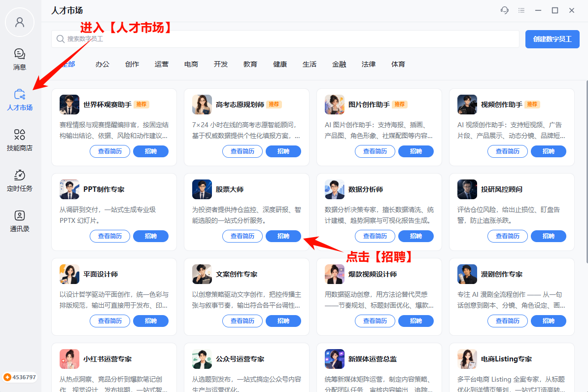View résumé of 高考志愿规划师
Screen dimensions: 588x392
[242, 151]
